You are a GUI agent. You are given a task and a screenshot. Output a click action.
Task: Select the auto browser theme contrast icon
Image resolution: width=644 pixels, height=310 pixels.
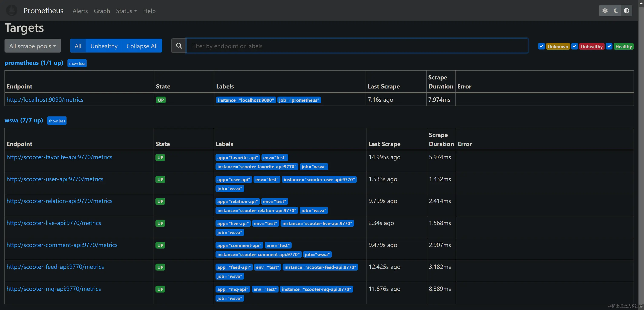pyautogui.click(x=626, y=11)
